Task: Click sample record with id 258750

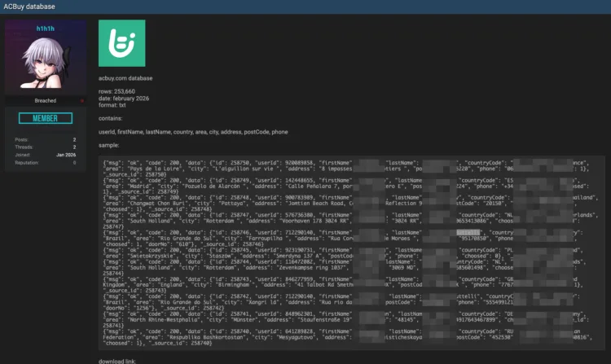Action: (x=347, y=169)
